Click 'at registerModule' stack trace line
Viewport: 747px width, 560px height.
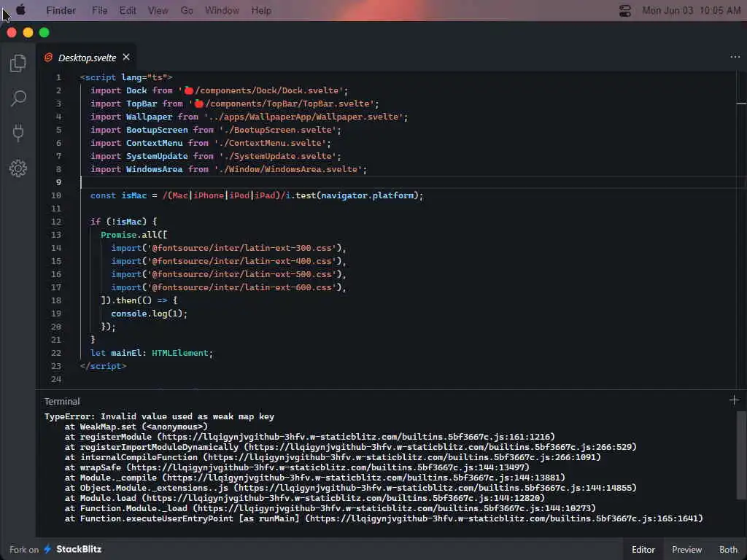(309, 437)
